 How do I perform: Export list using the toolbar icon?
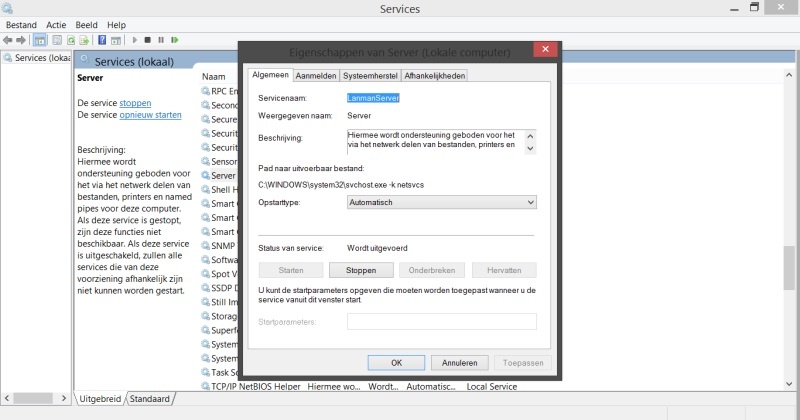point(85,40)
